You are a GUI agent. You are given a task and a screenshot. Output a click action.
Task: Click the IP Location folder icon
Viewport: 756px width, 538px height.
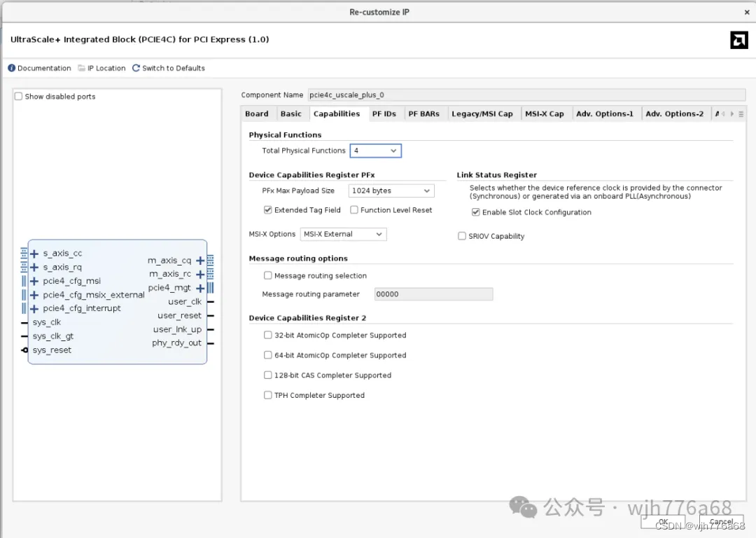[x=81, y=68]
